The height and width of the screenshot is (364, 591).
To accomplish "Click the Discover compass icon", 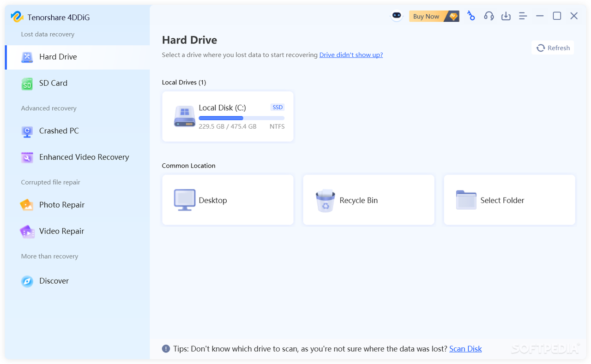I will [x=27, y=281].
